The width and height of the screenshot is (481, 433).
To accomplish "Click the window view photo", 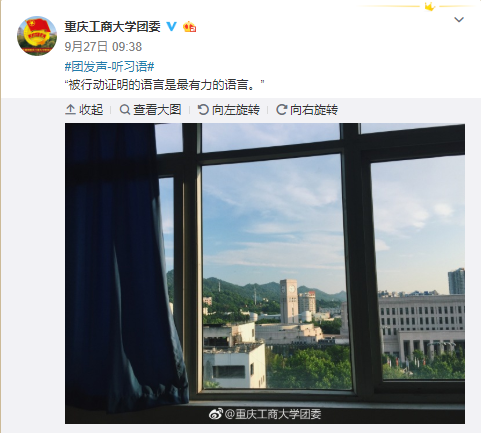I will pyautogui.click(x=265, y=273).
